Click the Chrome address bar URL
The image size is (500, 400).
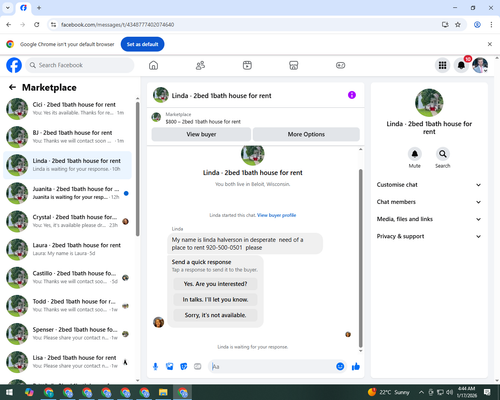click(117, 25)
